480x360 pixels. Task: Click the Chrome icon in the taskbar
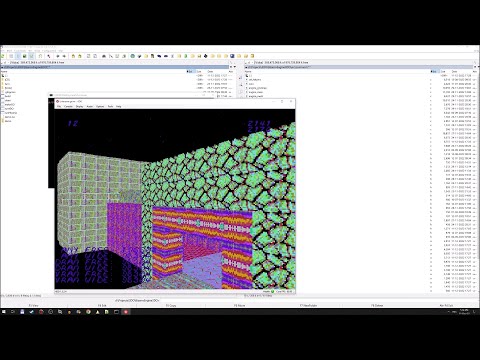coord(88,312)
